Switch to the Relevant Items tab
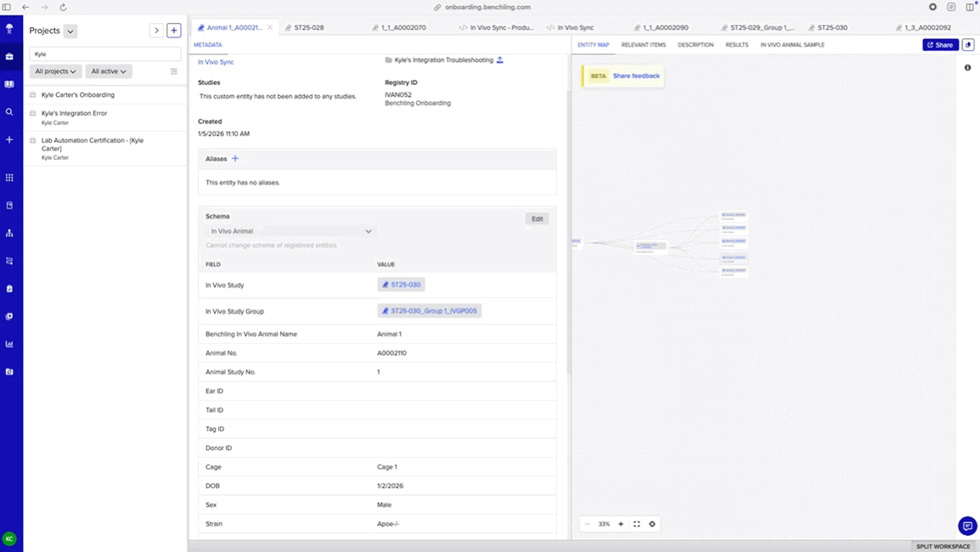 [643, 45]
